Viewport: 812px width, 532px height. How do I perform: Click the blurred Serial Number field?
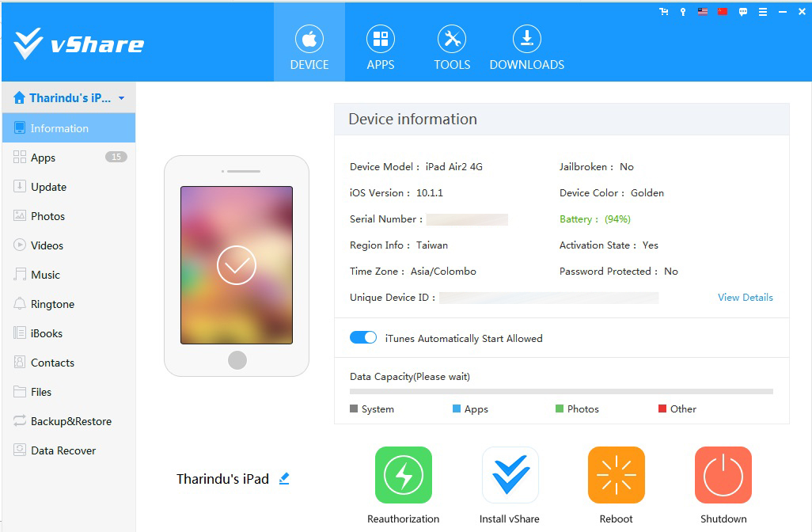coord(467,219)
